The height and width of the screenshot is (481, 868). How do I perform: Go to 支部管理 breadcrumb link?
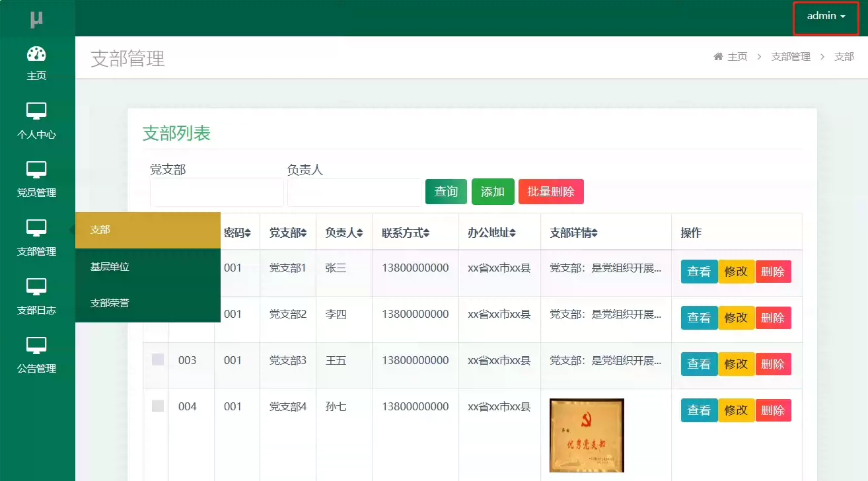[791, 57]
